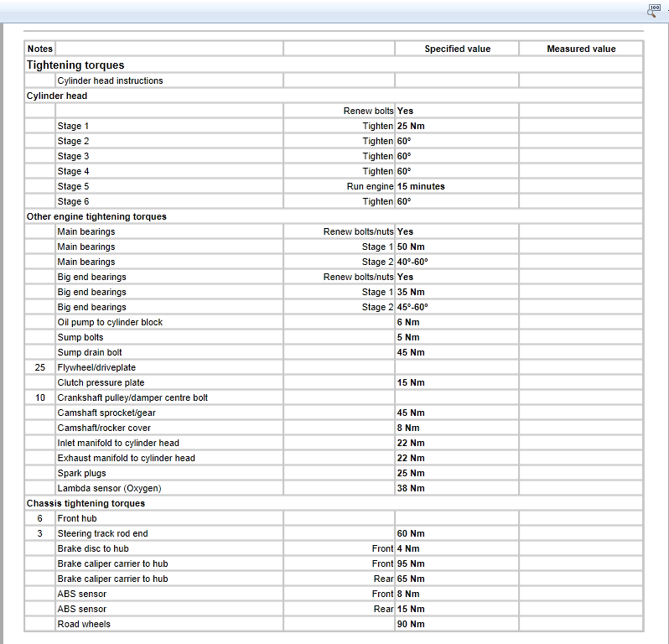The image size is (669, 644).
Task: Click the zoom 100% magnifier icon
Action: [655, 10]
